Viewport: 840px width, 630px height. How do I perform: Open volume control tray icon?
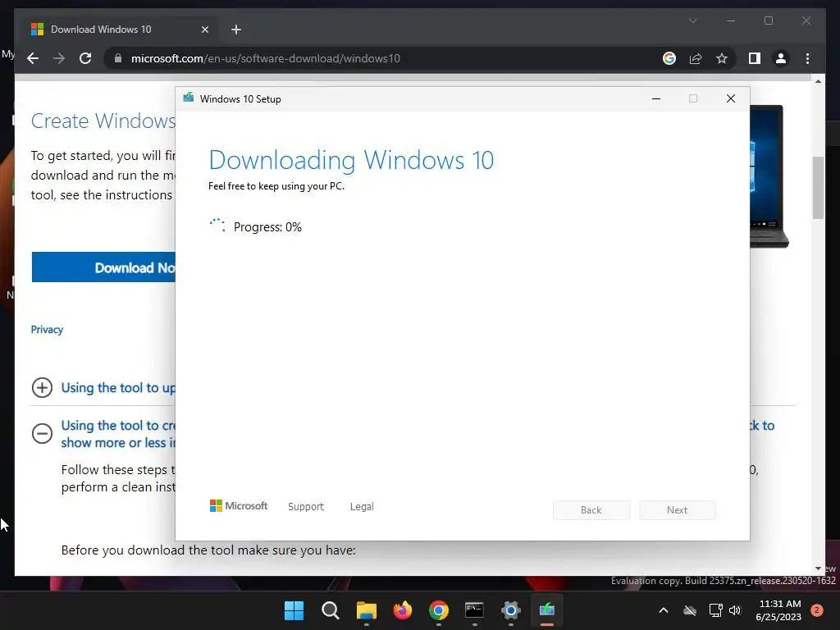tap(735, 610)
